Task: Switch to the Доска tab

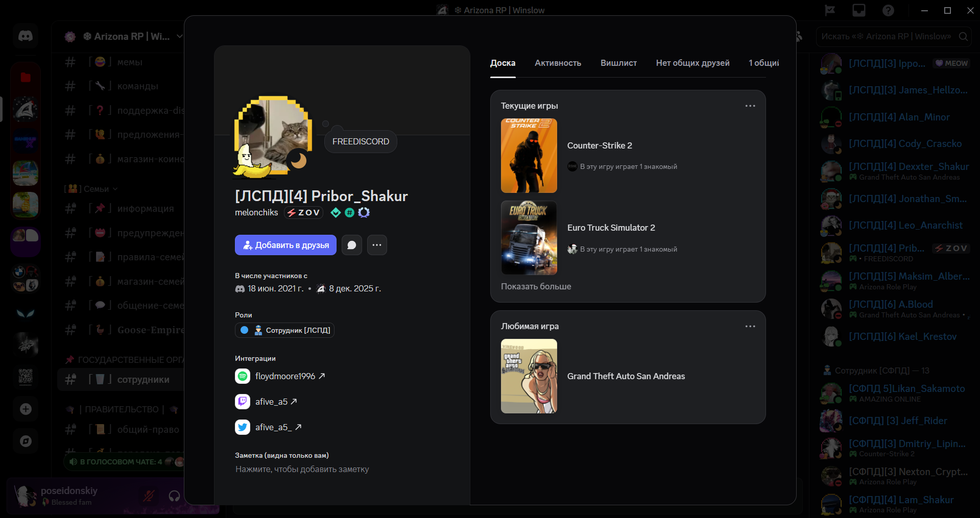Action: click(503, 63)
